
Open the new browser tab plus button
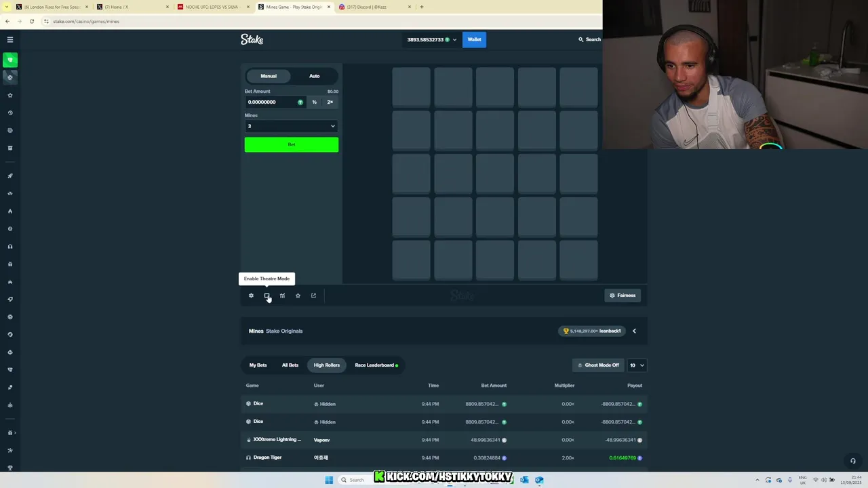(421, 7)
